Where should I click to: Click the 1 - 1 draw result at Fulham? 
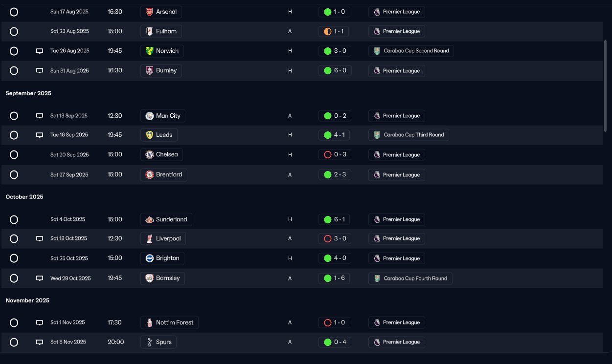tap(334, 31)
